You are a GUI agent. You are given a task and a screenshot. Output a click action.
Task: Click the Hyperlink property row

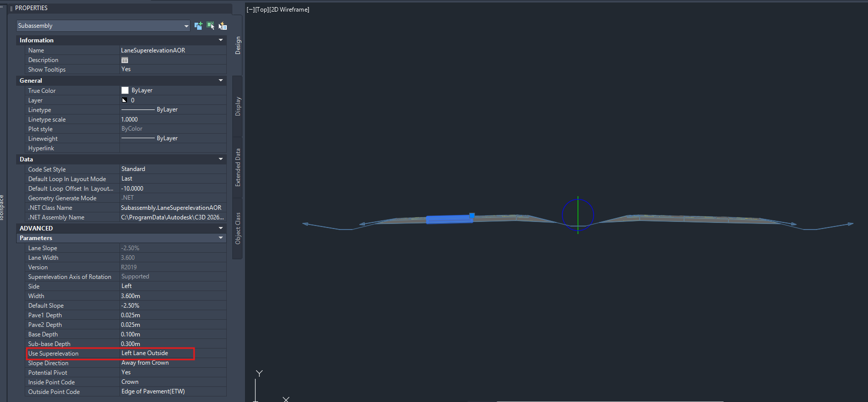(126, 148)
